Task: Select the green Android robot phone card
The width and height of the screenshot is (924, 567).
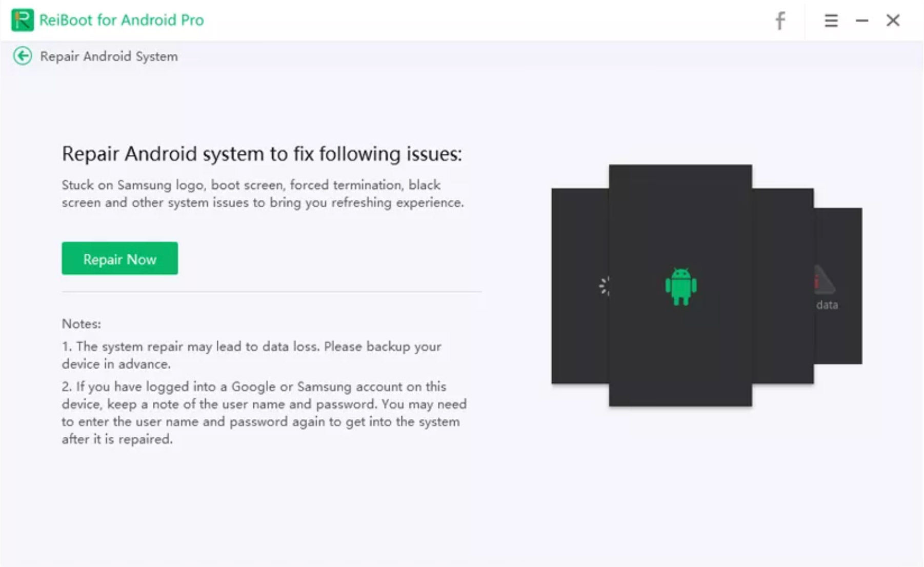Action: tap(680, 285)
